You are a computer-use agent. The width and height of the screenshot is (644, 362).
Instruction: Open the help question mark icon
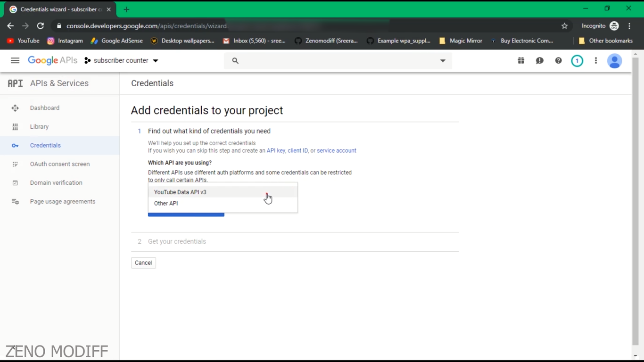click(x=558, y=61)
